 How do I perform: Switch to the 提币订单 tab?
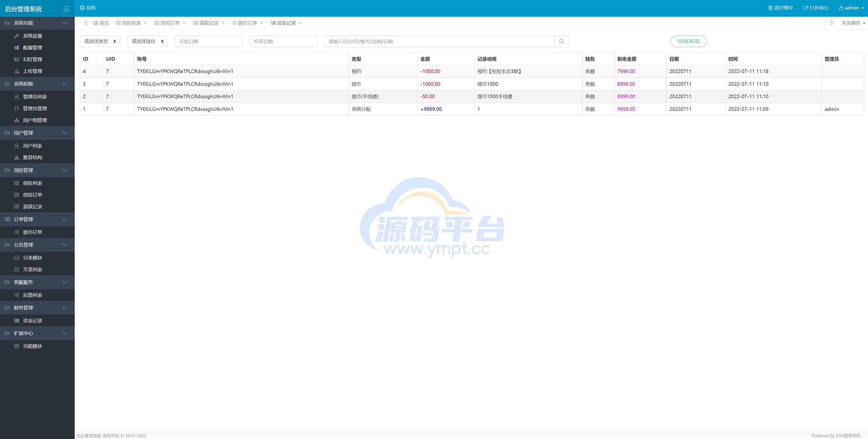[244, 23]
